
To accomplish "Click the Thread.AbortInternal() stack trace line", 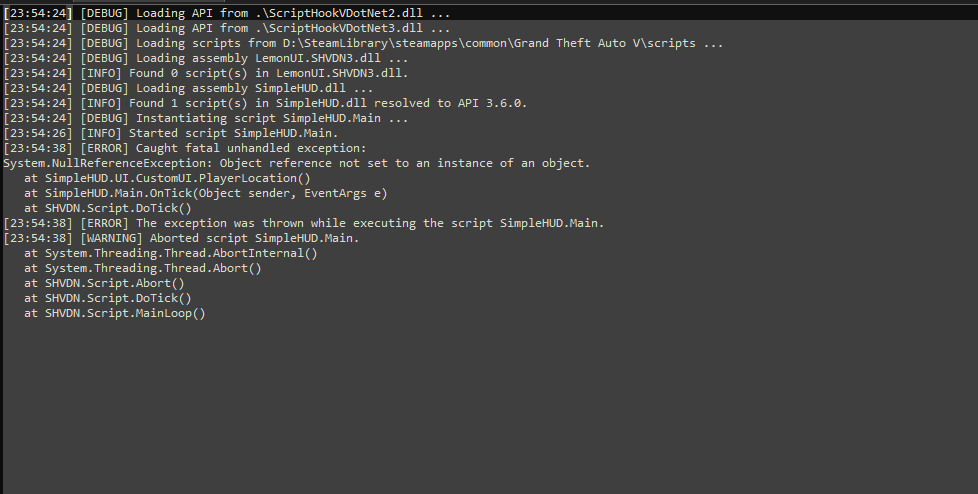I will point(170,253).
